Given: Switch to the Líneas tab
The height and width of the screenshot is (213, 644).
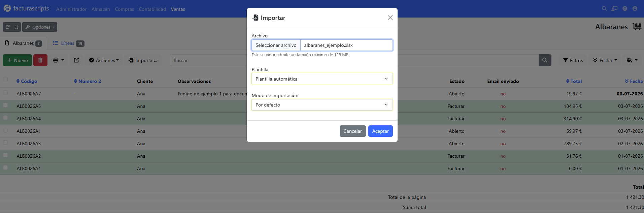Looking at the screenshot, I should pyautogui.click(x=68, y=43).
